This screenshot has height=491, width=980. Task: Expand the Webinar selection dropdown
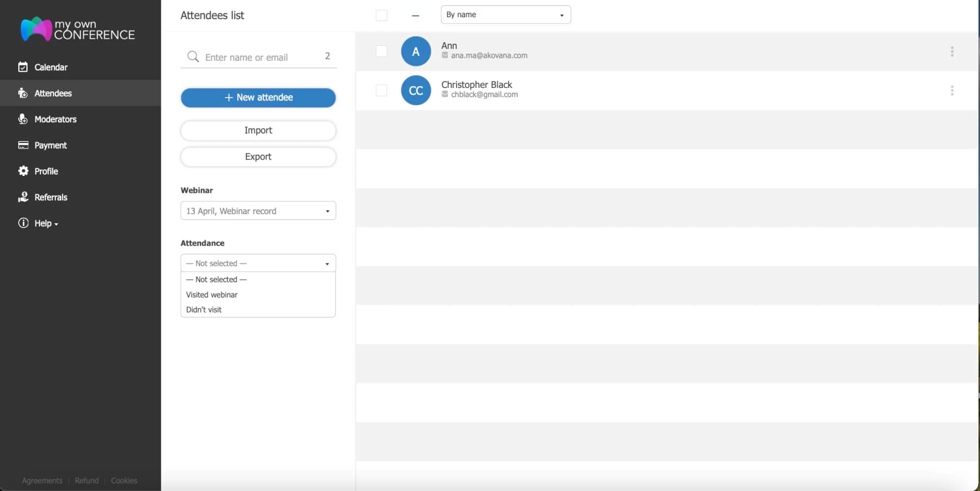(258, 211)
